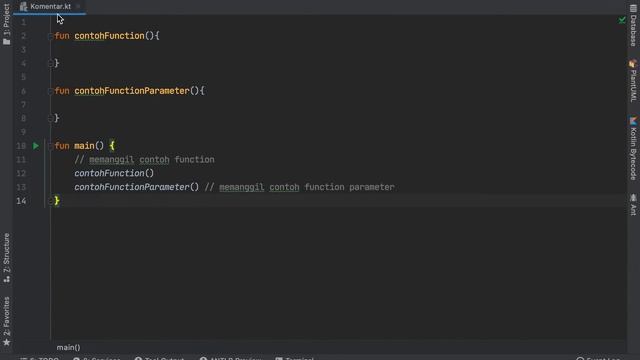Click the contohFunctionParameter() call on line 13

click(137, 187)
